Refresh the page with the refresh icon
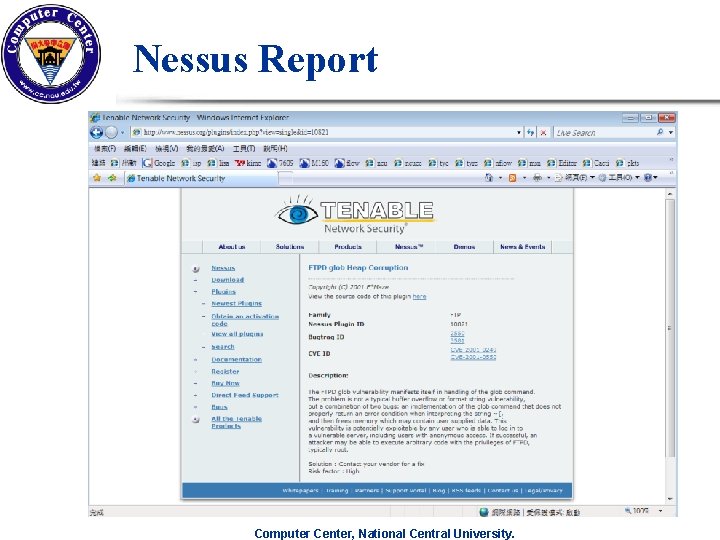The width and height of the screenshot is (720, 540). 531,133
